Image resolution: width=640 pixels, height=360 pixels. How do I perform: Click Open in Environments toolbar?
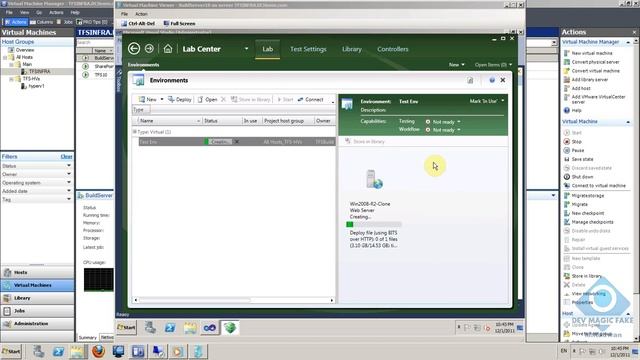(207, 100)
